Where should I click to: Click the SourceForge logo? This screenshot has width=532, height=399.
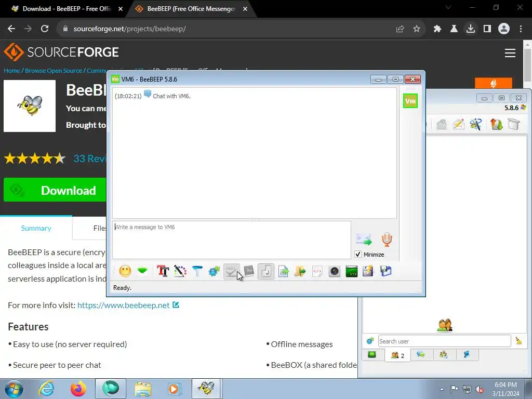pyautogui.click(x=61, y=52)
